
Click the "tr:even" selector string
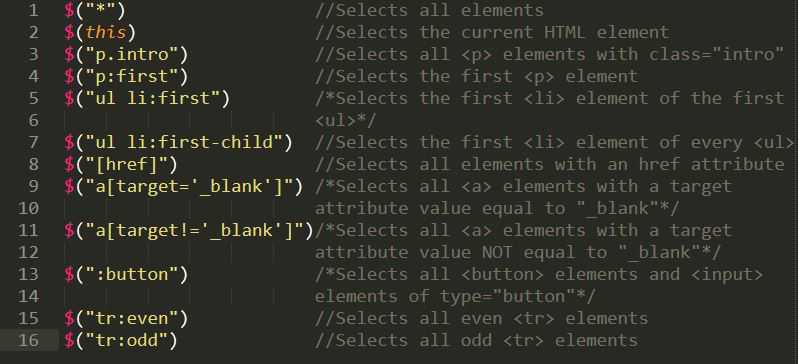tap(131, 318)
